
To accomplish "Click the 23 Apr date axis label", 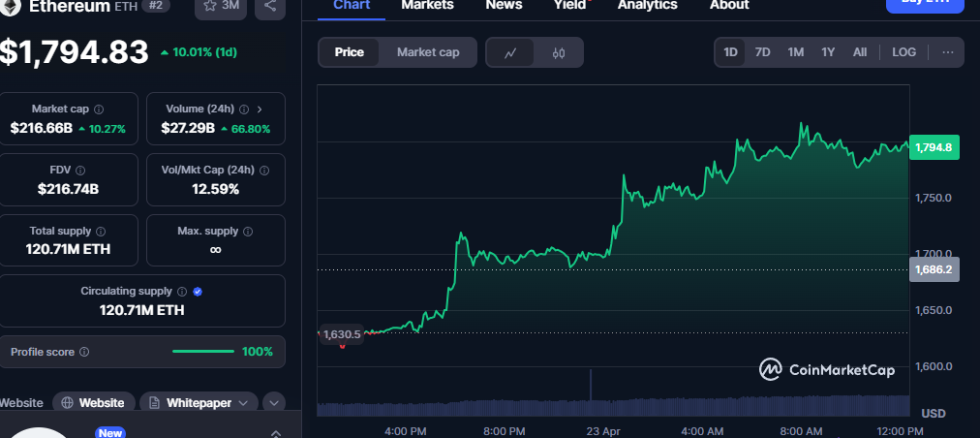I will point(603,431).
